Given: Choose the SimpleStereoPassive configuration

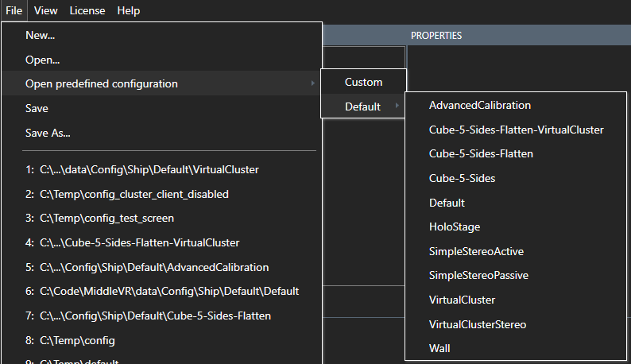Looking at the screenshot, I should 478,276.
